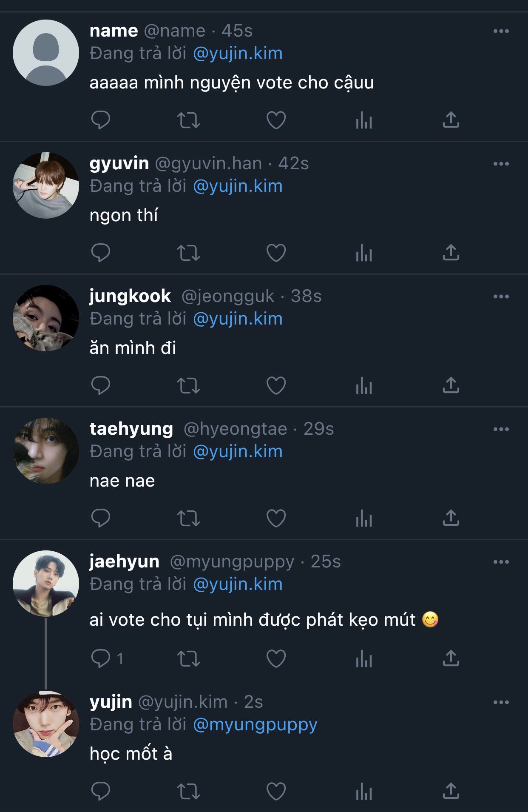Open more options for gyuvin's tweet
The height and width of the screenshot is (812, 528).
pyautogui.click(x=501, y=164)
